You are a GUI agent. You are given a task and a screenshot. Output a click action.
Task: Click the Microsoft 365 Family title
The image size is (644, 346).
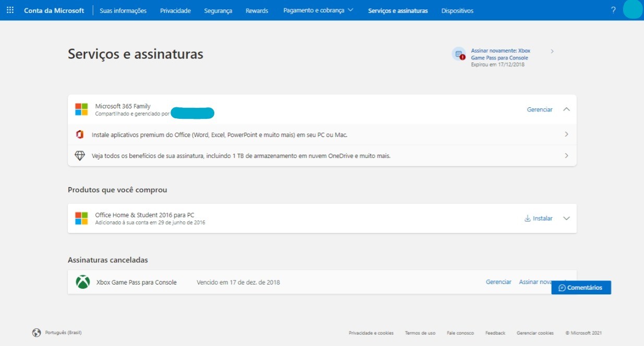click(123, 106)
